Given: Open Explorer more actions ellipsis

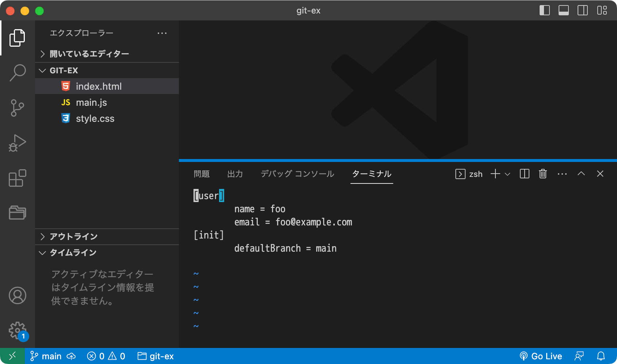Looking at the screenshot, I should pyautogui.click(x=162, y=33).
